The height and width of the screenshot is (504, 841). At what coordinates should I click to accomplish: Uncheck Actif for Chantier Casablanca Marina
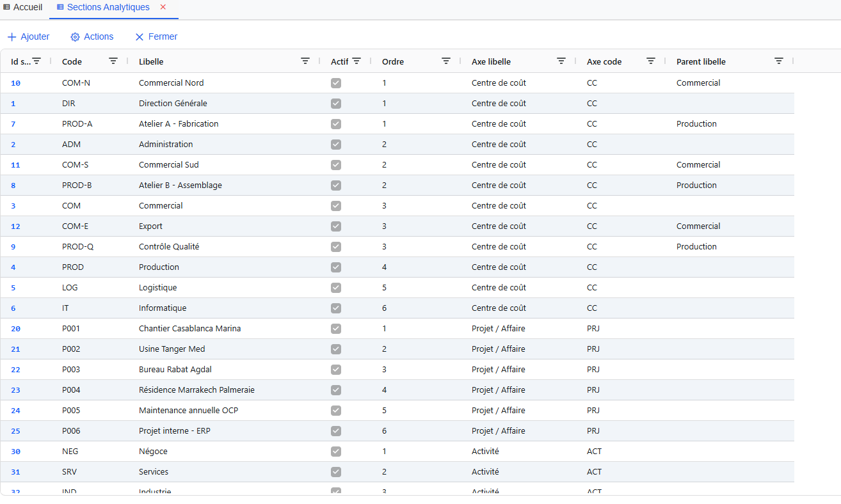[335, 328]
